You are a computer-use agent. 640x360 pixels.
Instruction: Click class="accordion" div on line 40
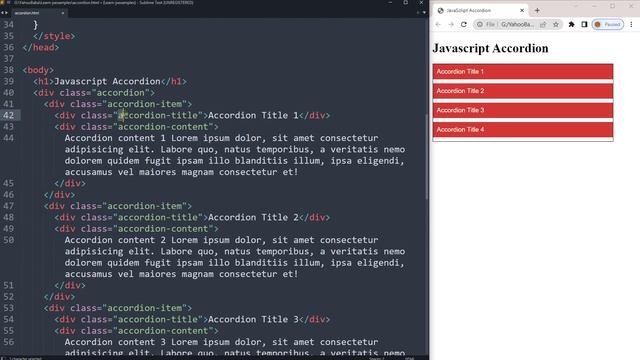(94, 93)
